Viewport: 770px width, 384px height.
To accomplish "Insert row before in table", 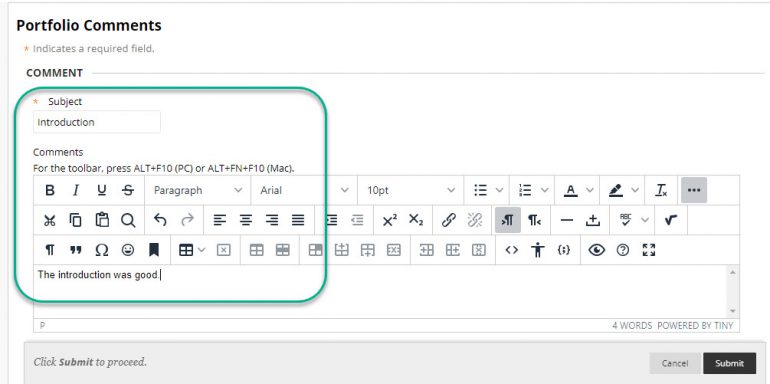I will [x=341, y=250].
